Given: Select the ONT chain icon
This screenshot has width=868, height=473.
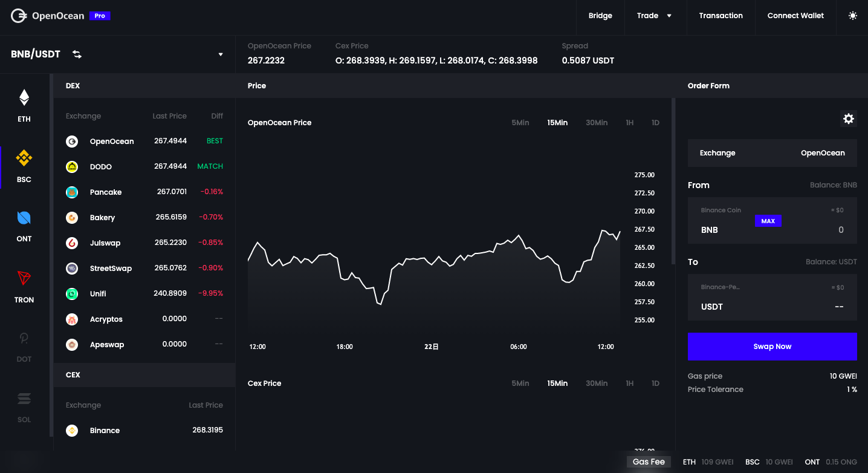Looking at the screenshot, I should point(24,218).
